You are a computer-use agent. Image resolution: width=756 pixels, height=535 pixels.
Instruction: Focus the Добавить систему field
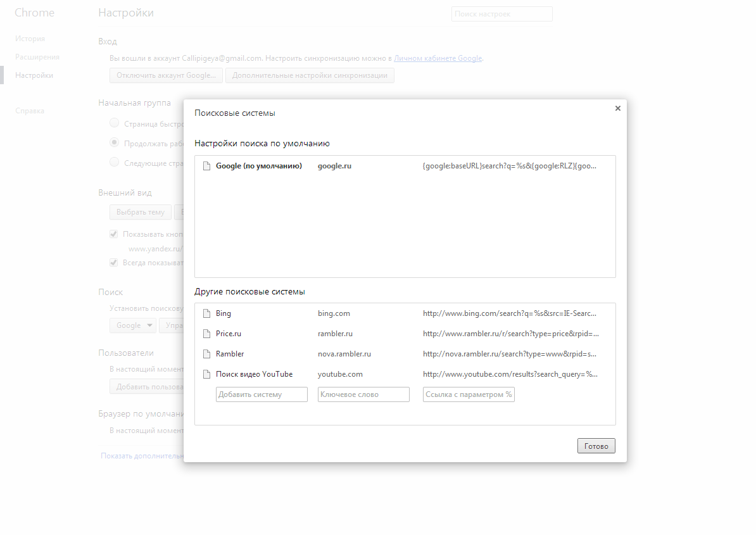pyautogui.click(x=261, y=394)
